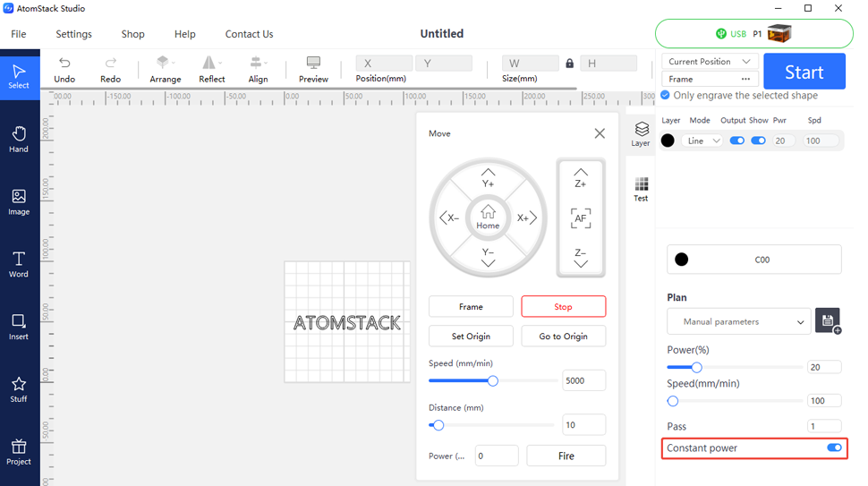Screen dimensions: 868x486
Task: Open the Project panel
Action: pyautogui.click(x=19, y=452)
